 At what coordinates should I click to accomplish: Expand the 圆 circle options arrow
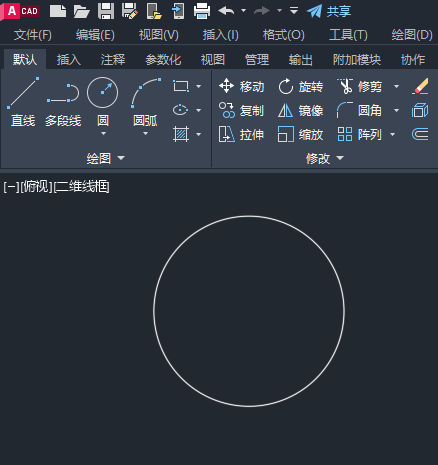[103, 134]
